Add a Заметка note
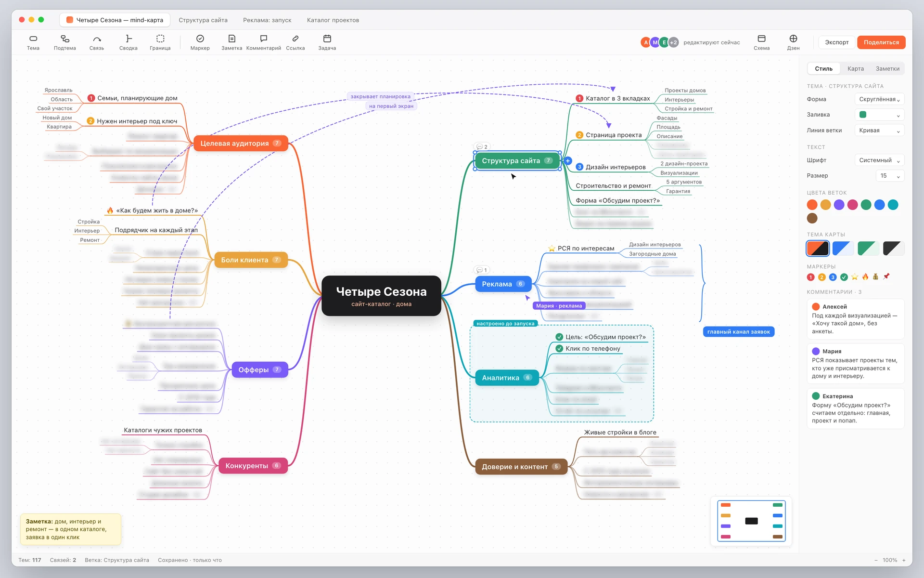 point(232,42)
